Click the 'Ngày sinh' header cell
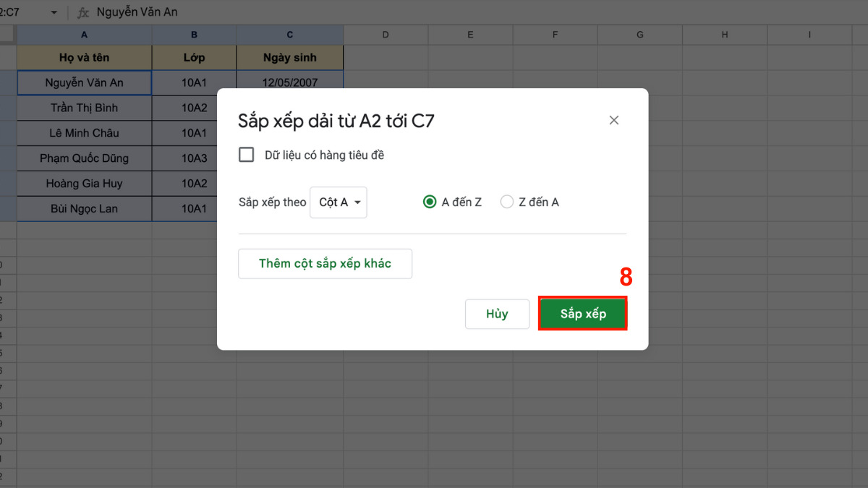 (290, 58)
